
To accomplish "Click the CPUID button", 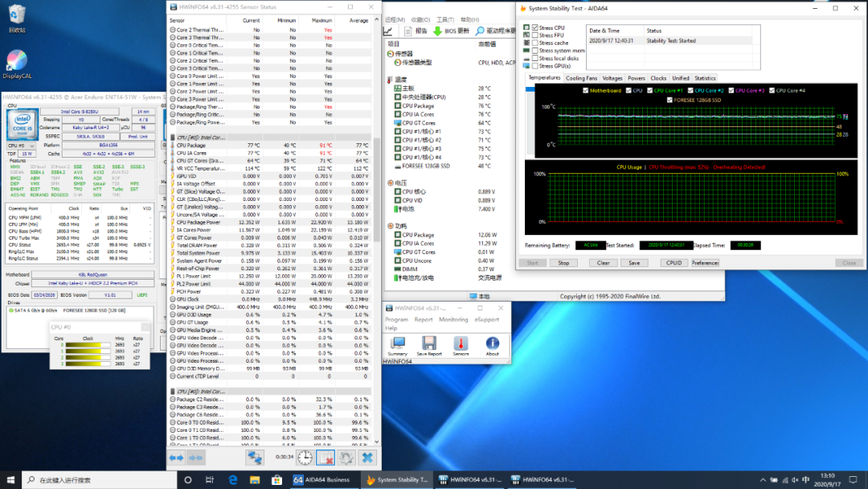I will [674, 262].
